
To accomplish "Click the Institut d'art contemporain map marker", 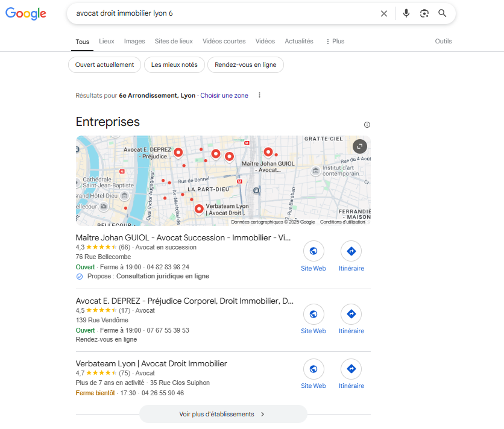I will point(316,171).
